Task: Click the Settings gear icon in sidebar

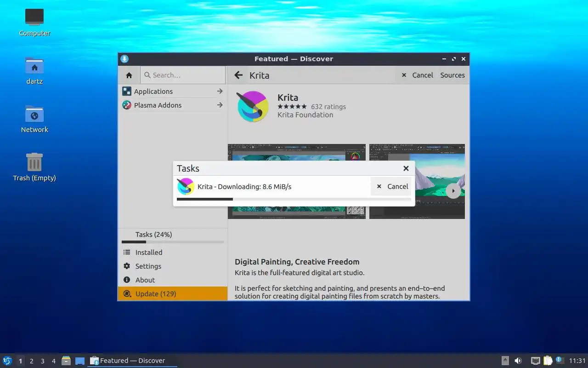Action: [127, 266]
